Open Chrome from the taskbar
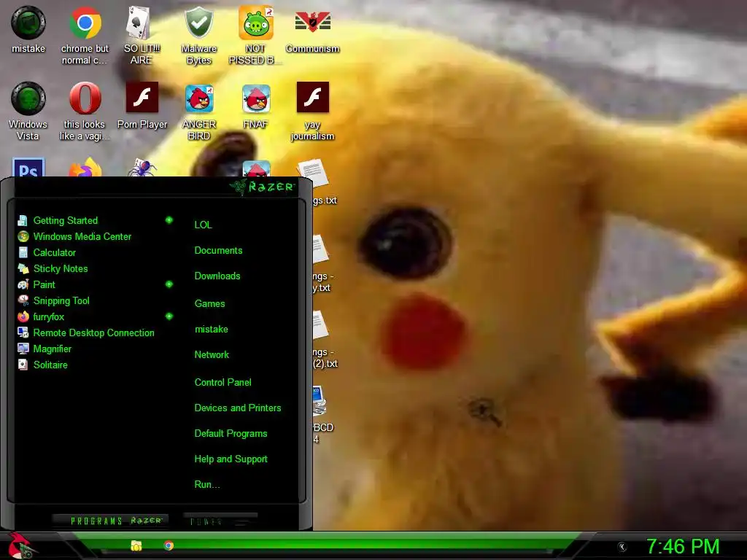Screen dimensions: 747x560 coord(169,545)
